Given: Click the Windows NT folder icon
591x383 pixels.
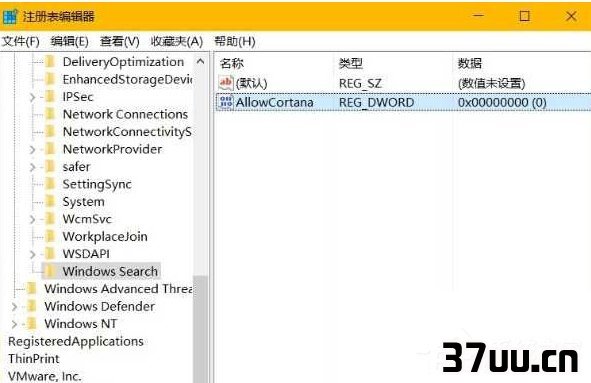Looking at the screenshot, I should coord(32,323).
